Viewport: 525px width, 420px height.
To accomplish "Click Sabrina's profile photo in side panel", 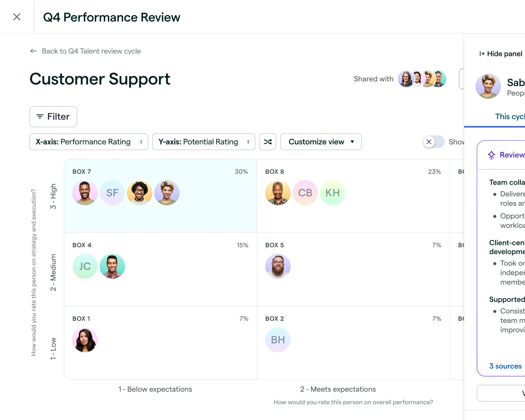I will point(488,86).
